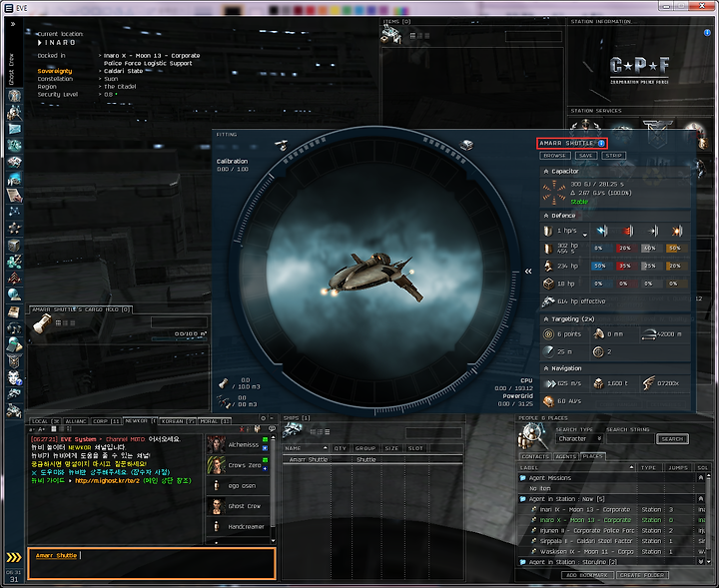
Task: Click the Search String input field
Action: (630, 439)
